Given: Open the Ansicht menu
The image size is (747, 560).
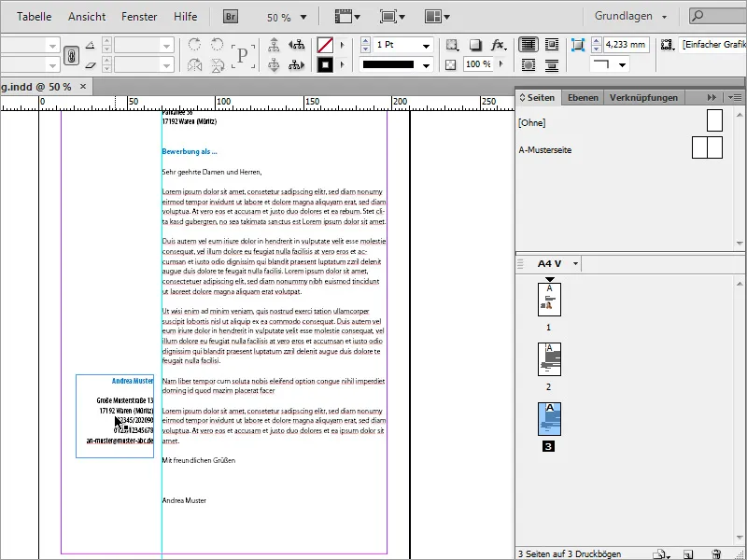Looking at the screenshot, I should tap(87, 17).
